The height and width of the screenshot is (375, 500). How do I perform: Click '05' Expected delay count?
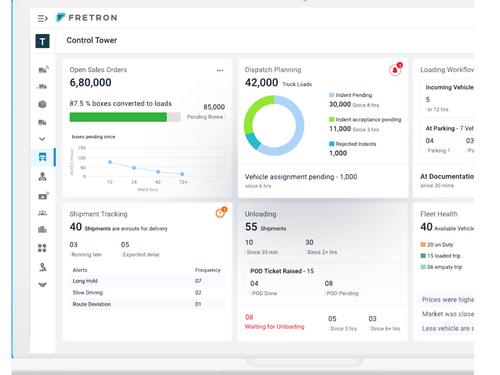tap(125, 245)
